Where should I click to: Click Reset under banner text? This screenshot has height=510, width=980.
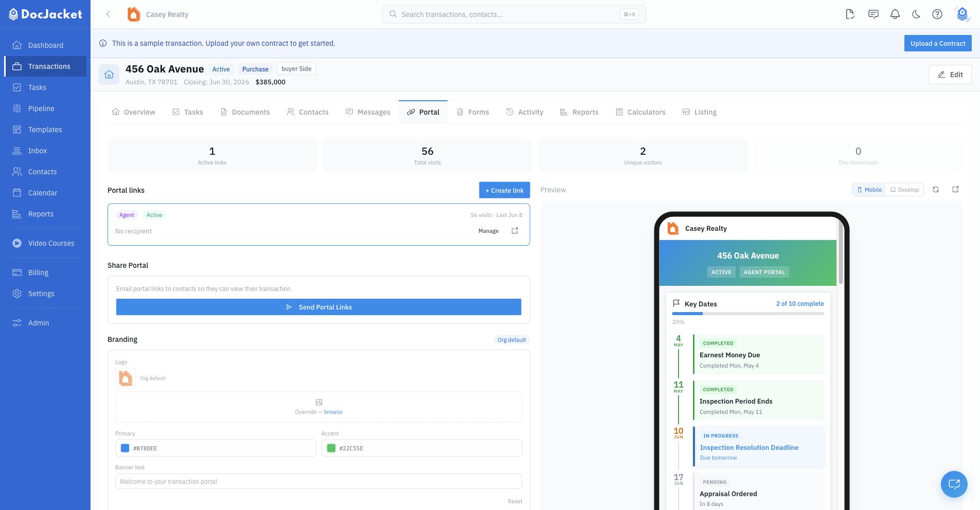[515, 501]
